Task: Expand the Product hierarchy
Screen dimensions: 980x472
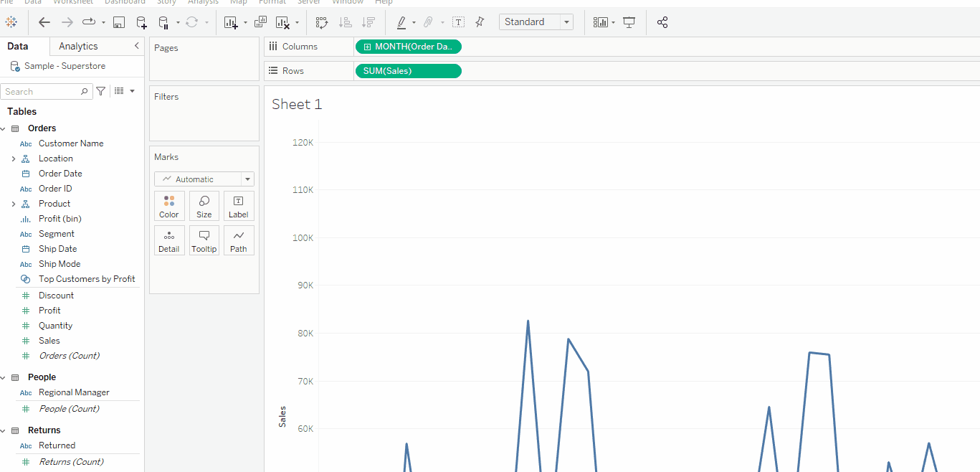Action: (13, 204)
